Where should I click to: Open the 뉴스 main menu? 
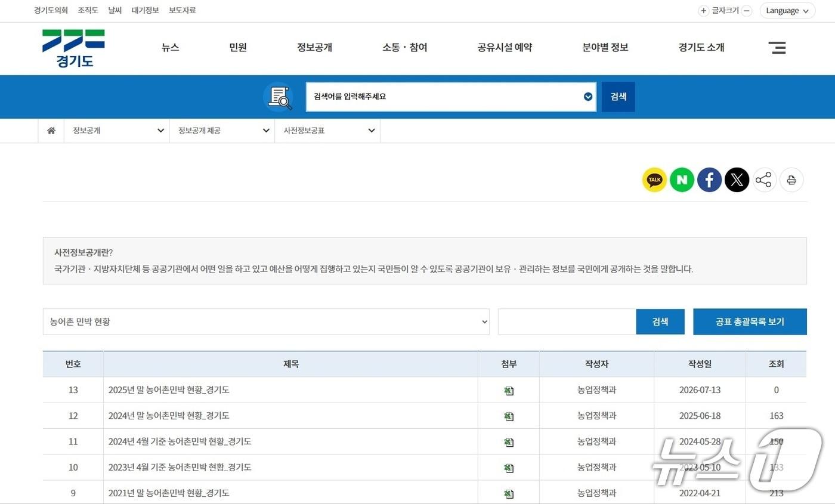170,48
